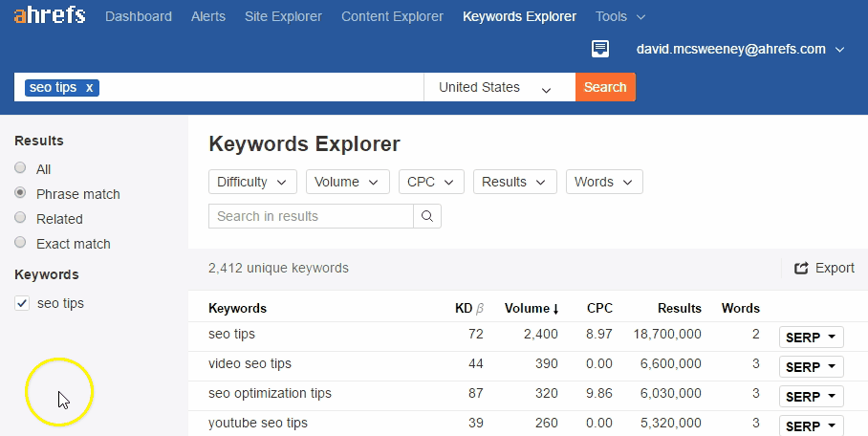Click the 'seo optimization tips' keyword
Image resolution: width=868 pixels, height=436 pixels.
pyautogui.click(x=271, y=393)
